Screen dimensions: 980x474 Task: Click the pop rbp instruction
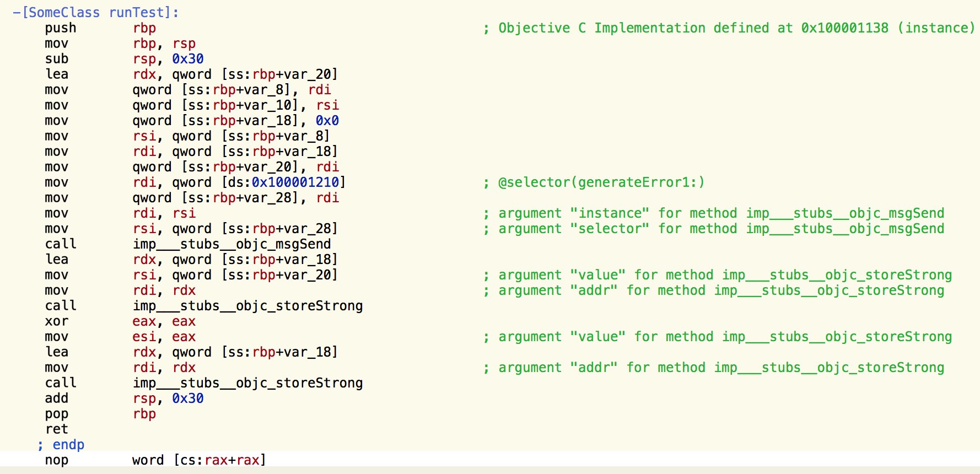point(100,414)
